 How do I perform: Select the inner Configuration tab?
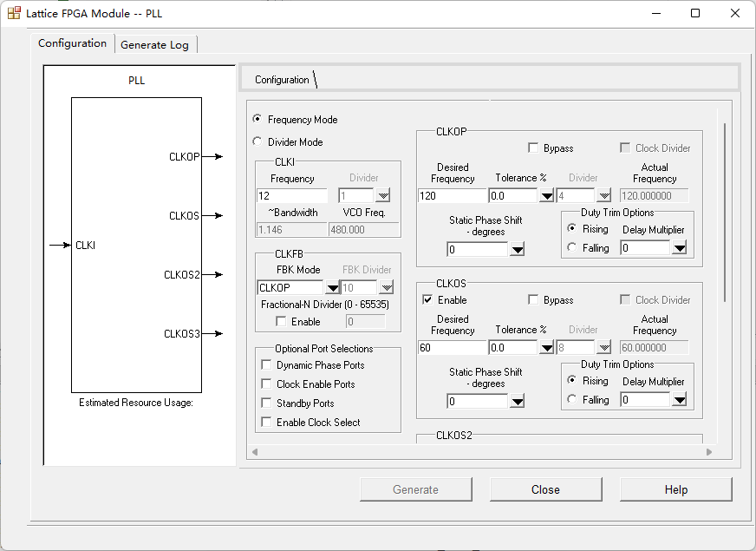282,80
